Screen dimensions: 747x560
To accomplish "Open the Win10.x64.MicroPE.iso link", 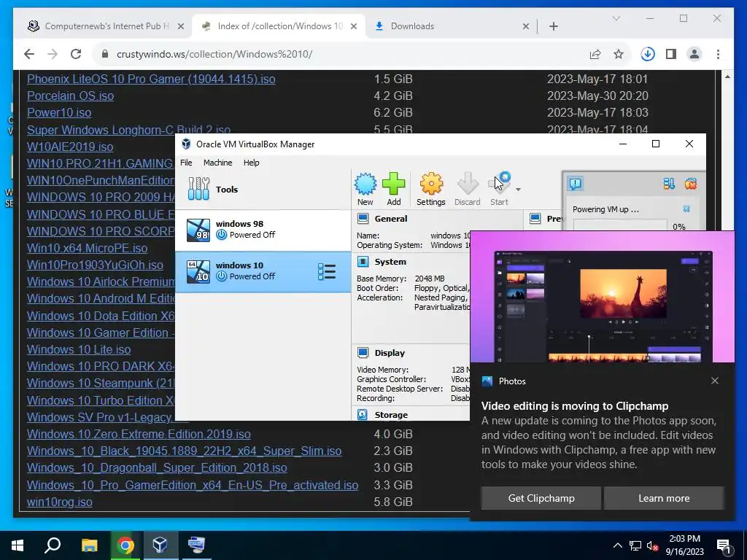I will tap(88, 248).
